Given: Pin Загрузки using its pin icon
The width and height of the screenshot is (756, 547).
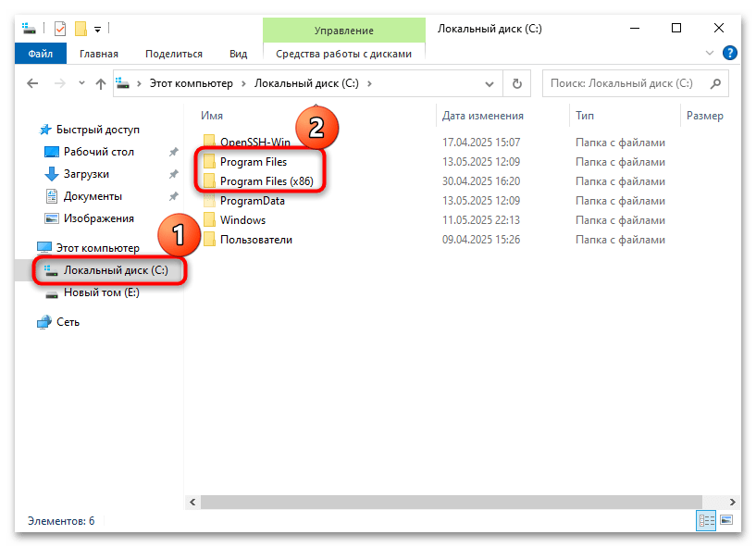Looking at the screenshot, I should coord(172,174).
